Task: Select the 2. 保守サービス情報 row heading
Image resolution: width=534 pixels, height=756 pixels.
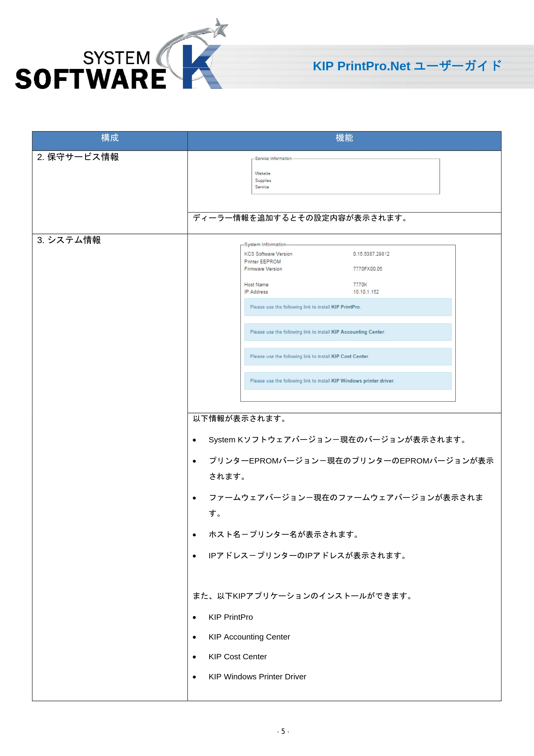Action: [x=78, y=157]
